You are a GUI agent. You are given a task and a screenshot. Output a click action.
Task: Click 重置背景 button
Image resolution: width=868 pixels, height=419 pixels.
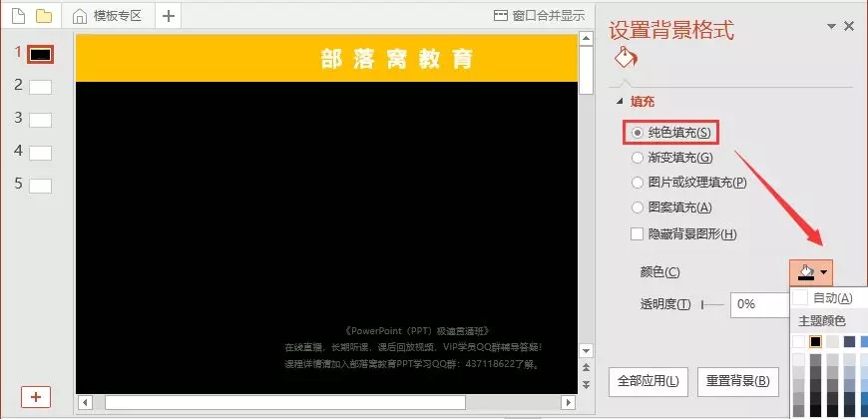tap(738, 381)
